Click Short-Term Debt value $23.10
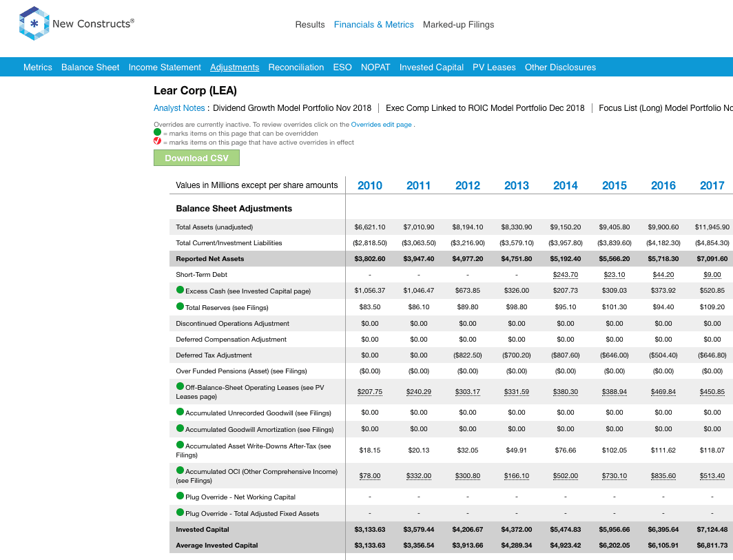 click(615, 275)
